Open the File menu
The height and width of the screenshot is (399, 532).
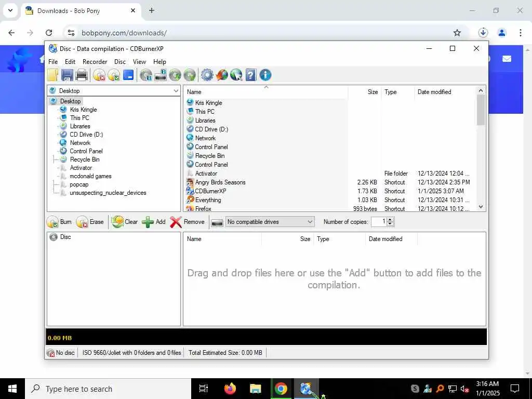(53, 62)
